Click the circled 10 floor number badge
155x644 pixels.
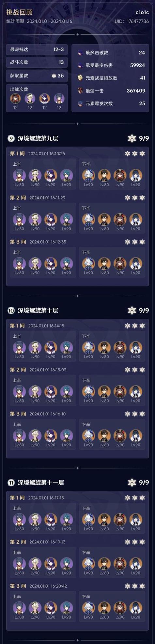pyautogui.click(x=11, y=310)
